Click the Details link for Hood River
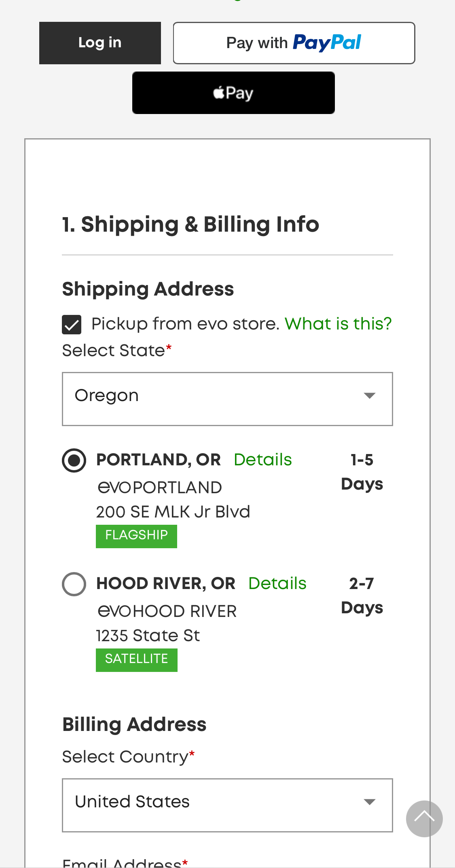The image size is (455, 868). [x=277, y=583]
